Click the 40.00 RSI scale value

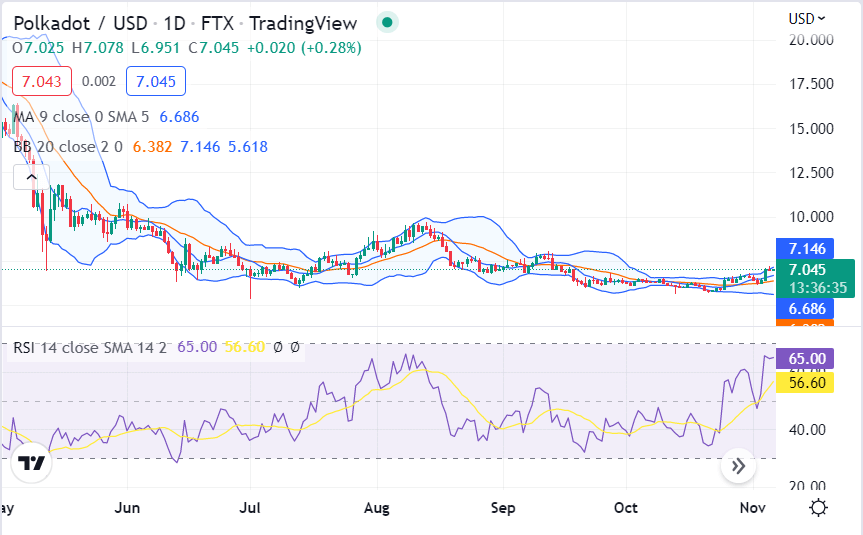[x=807, y=430]
